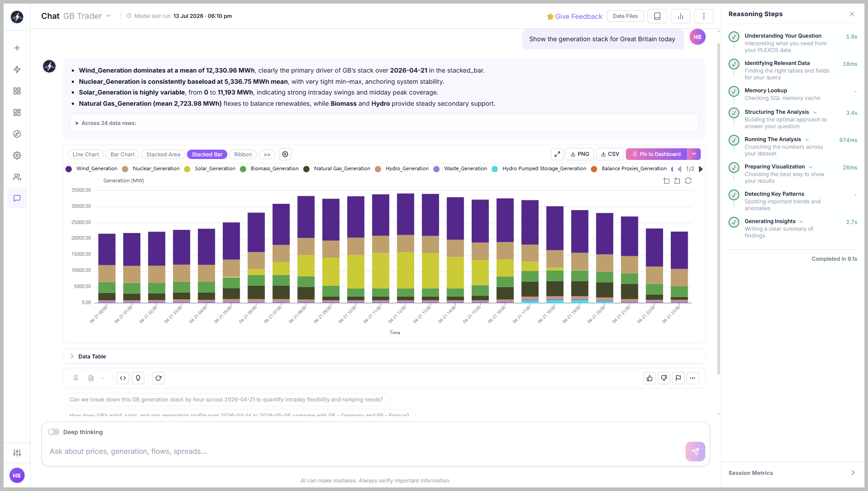The image size is (868, 491).
Task: Expand the Structuring The Analysis step
Action: (x=815, y=112)
